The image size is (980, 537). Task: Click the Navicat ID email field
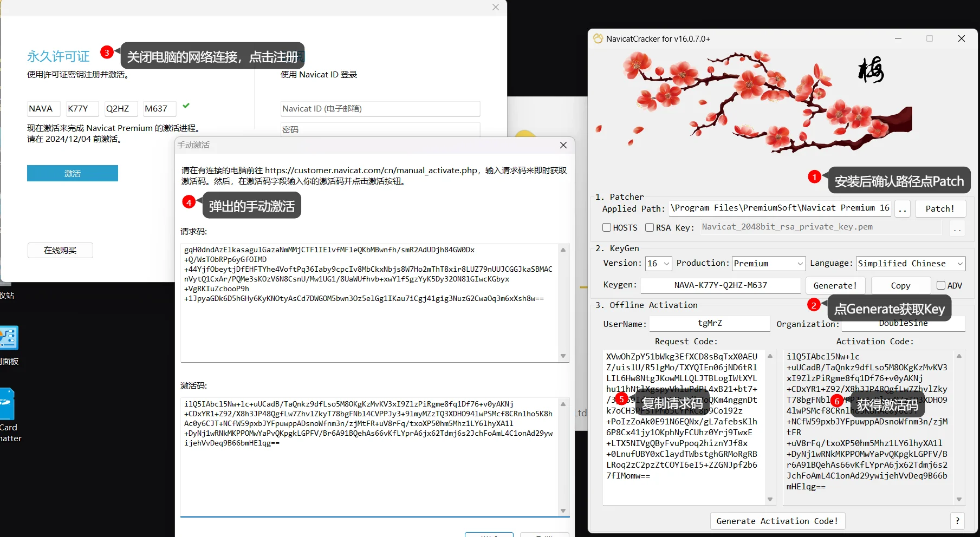tap(380, 108)
